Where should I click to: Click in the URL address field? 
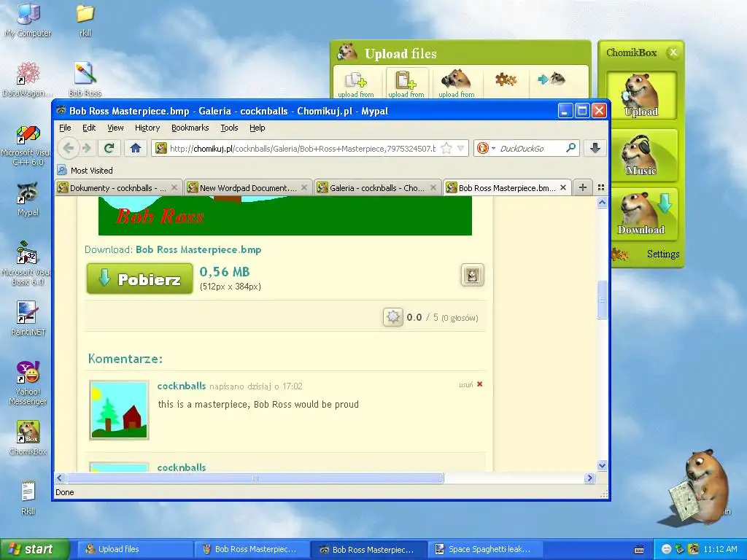(303, 148)
